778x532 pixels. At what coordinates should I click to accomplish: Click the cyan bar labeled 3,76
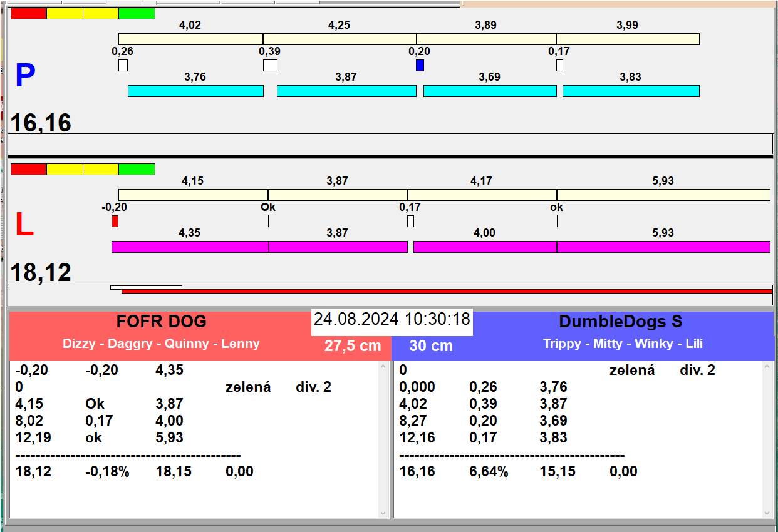tap(195, 91)
